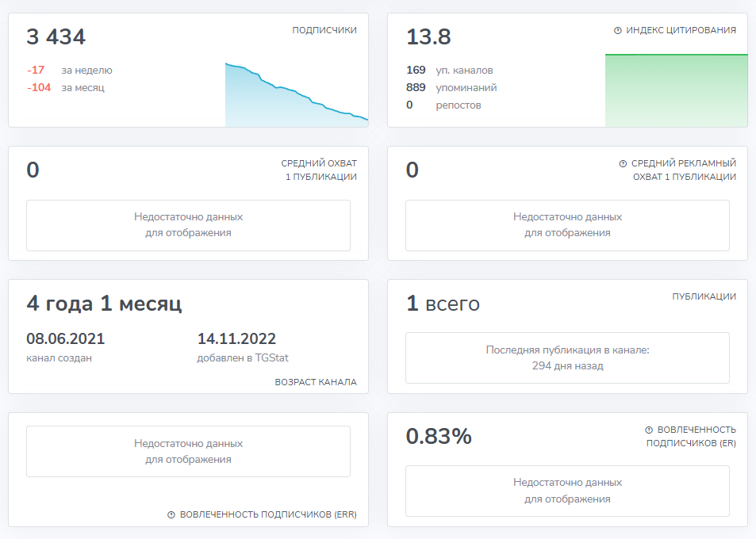The height and width of the screenshot is (539, 756).
Task: Click the добавлен в TGStat caption
Action: point(243,358)
